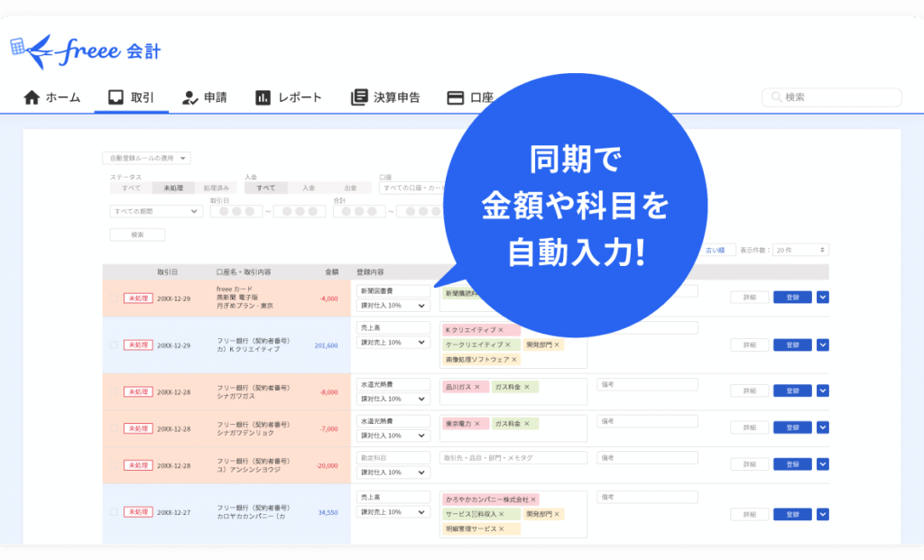Expand the 自動登録ルールの適用 dropdown
The height and width of the screenshot is (560, 924).
point(146,159)
